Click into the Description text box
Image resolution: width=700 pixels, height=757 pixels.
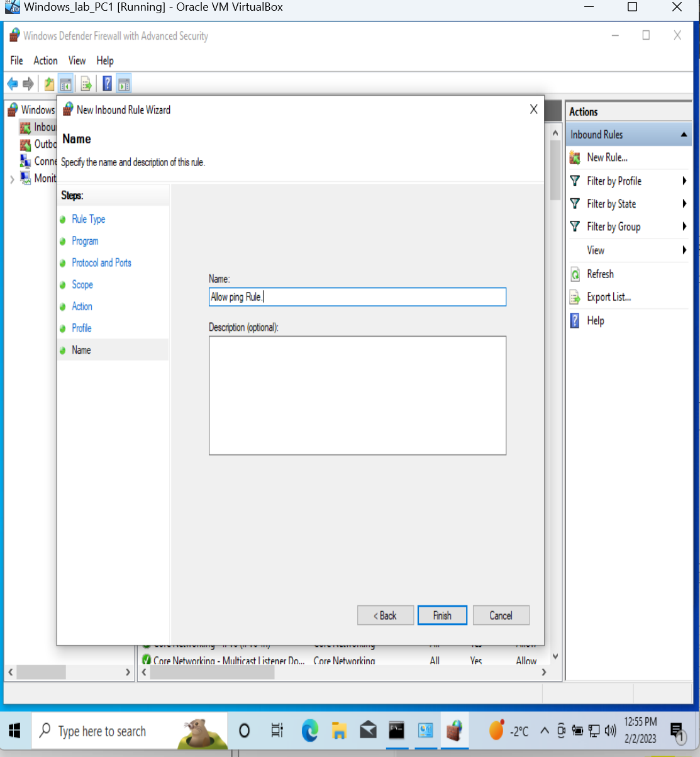click(357, 395)
